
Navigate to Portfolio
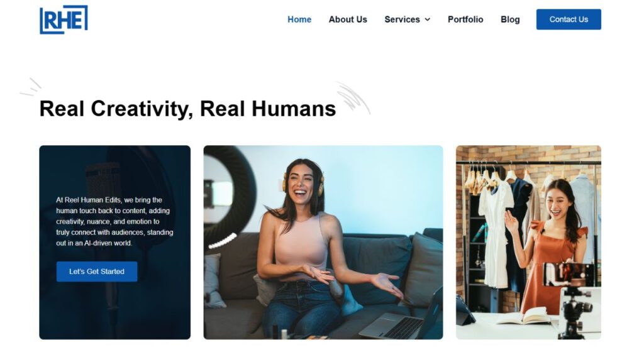click(x=465, y=19)
